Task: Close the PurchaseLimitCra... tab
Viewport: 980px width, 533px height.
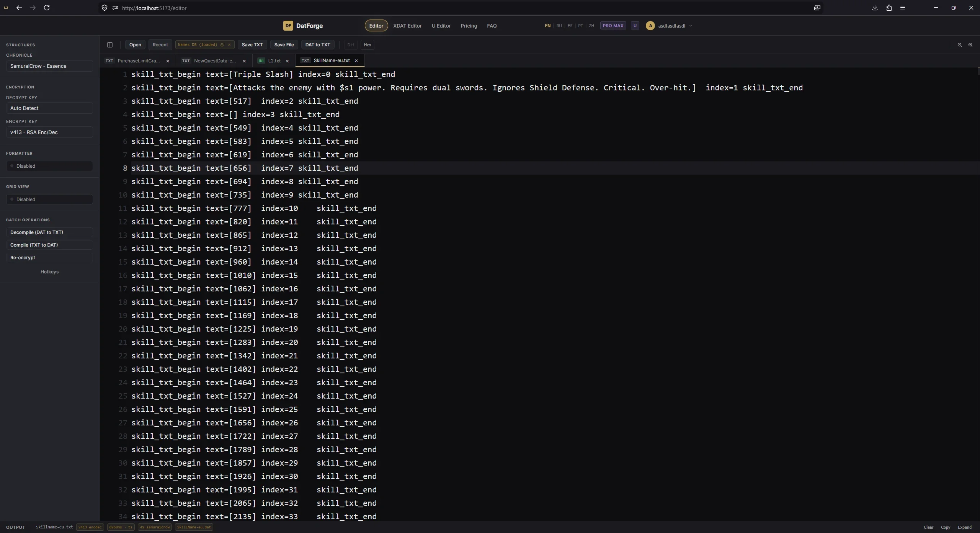Action: tap(168, 61)
